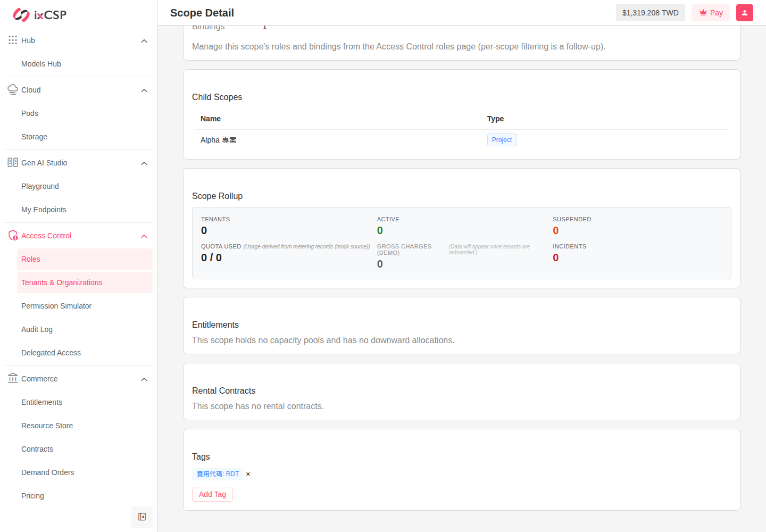The width and height of the screenshot is (766, 532).
Task: Click the sidebar collapse panel icon
Action: [x=142, y=517]
